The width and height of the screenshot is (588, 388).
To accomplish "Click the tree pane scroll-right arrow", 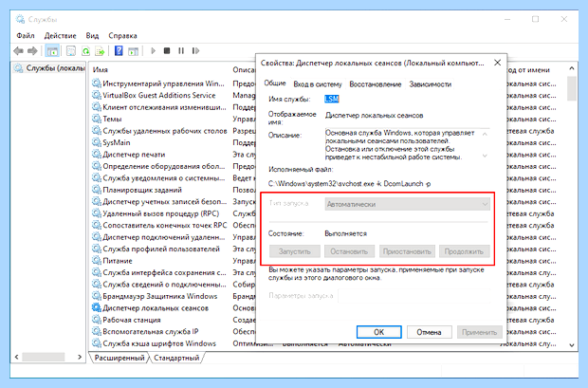I will coord(80,358).
